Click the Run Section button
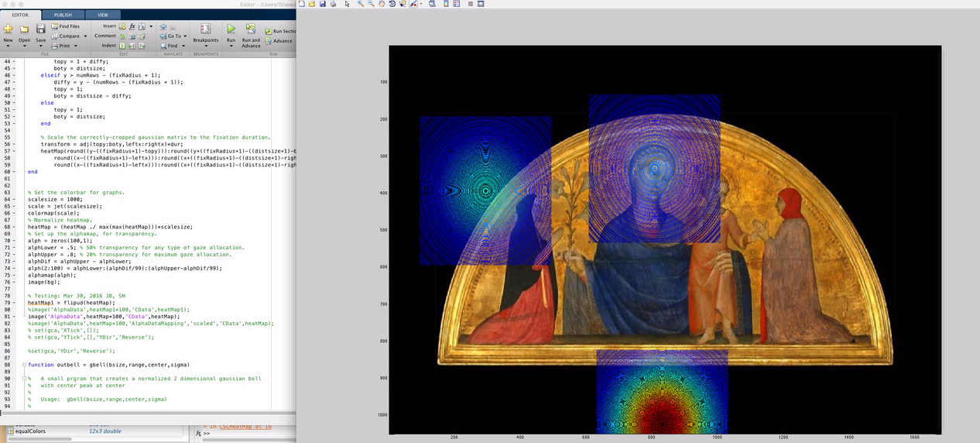Viewport: 980px width, 443px height. click(x=279, y=31)
